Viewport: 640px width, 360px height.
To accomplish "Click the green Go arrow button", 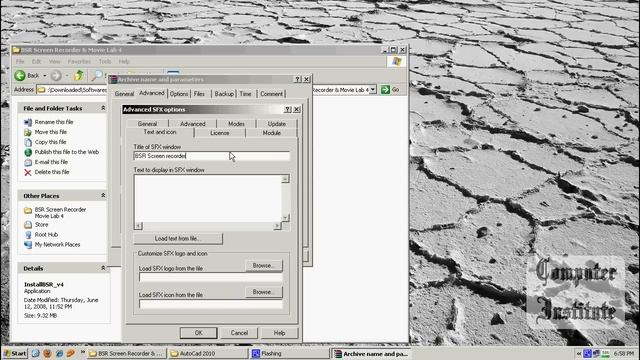I will click(385, 89).
